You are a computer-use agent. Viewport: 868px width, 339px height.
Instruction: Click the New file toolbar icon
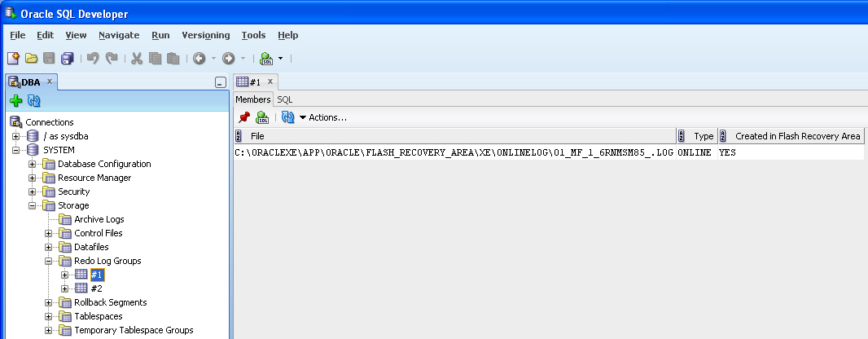pyautogui.click(x=13, y=58)
